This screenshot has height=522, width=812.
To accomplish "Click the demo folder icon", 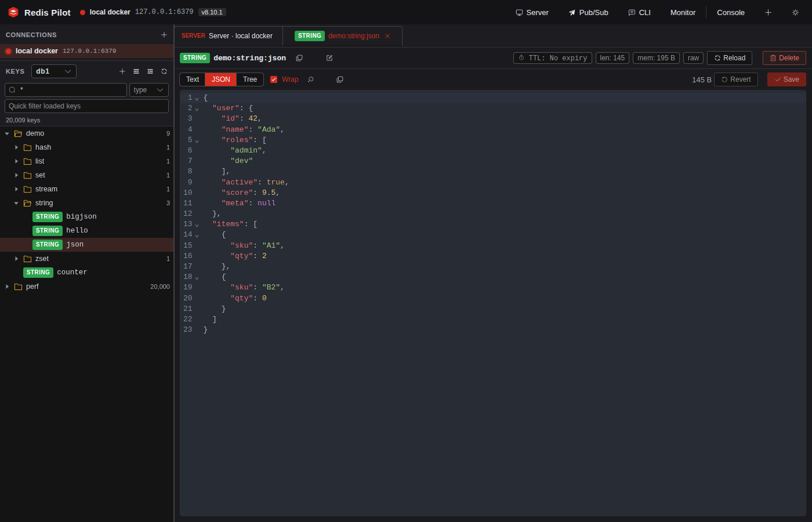I will [18, 133].
